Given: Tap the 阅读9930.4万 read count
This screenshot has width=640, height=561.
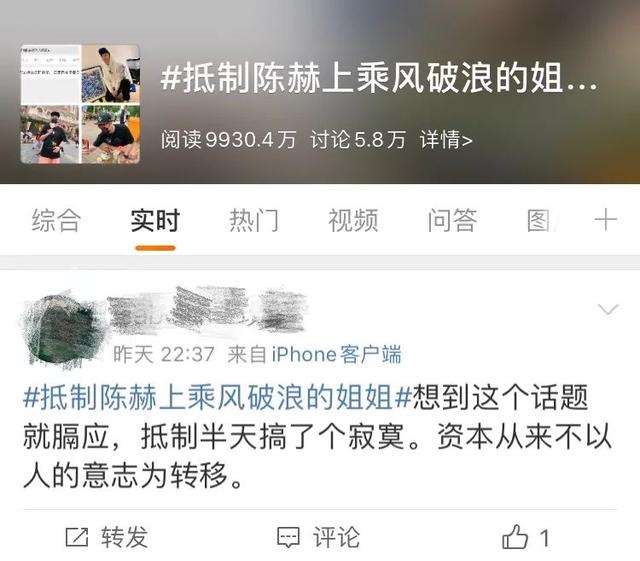Looking at the screenshot, I should click(228, 140).
